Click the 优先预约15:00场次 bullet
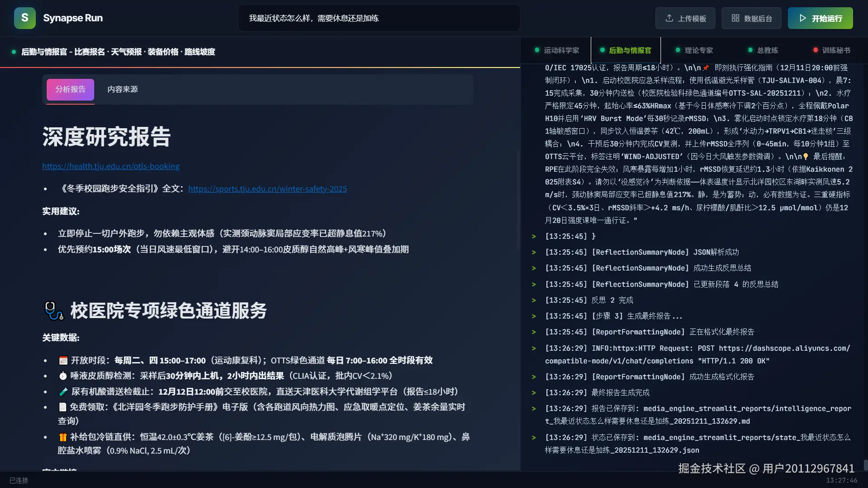868x488 pixels. [x=233, y=249]
